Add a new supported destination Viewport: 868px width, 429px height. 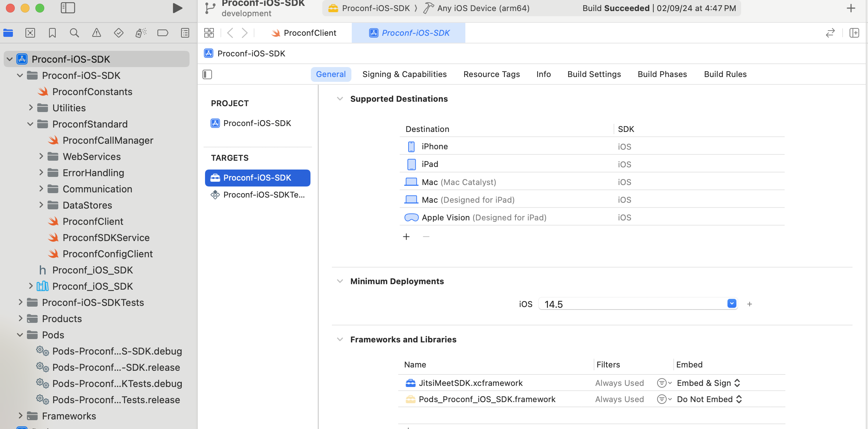(406, 236)
